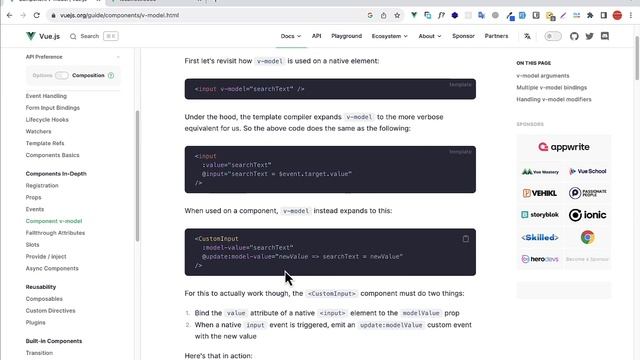Go to the Partners page
The width and height of the screenshot is (640, 360).
[x=496, y=36]
